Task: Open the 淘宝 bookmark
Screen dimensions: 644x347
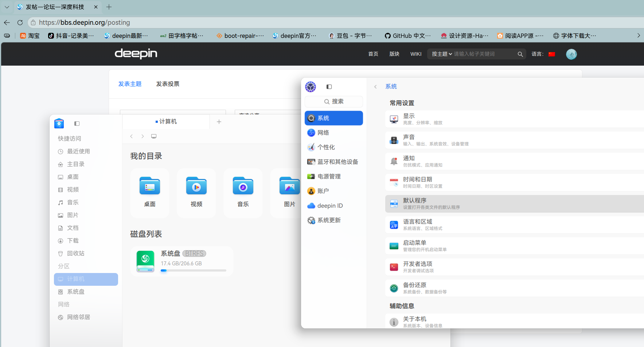Action: pos(30,35)
